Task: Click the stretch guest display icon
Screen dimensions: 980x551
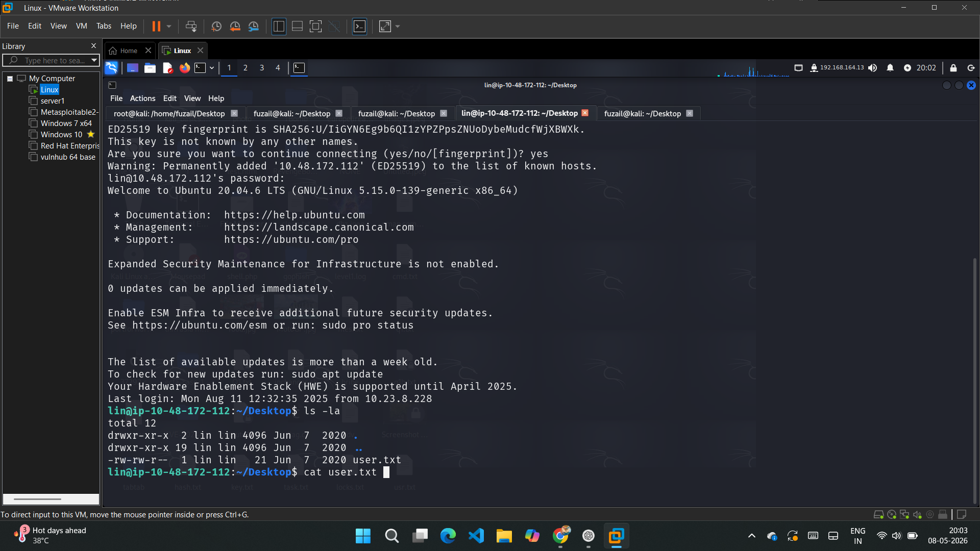Action: click(385, 26)
